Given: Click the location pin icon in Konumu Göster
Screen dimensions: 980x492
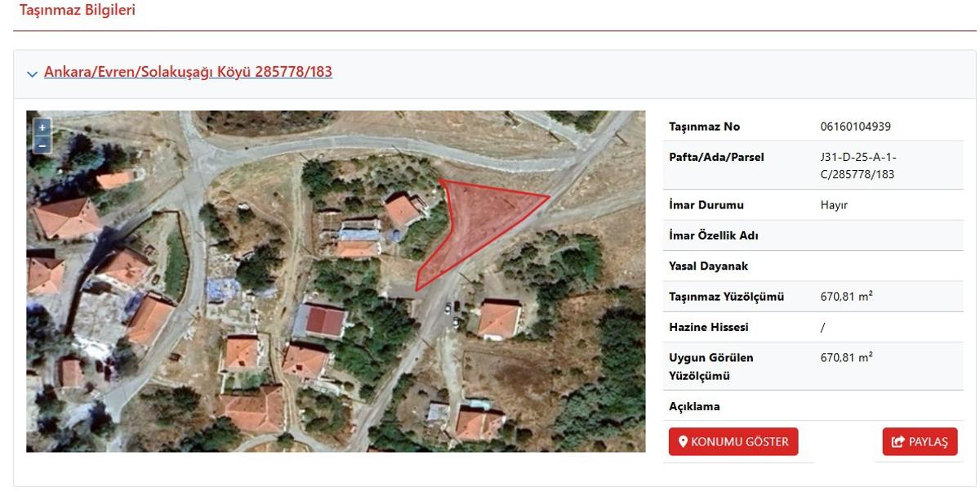Looking at the screenshot, I should [x=683, y=442].
